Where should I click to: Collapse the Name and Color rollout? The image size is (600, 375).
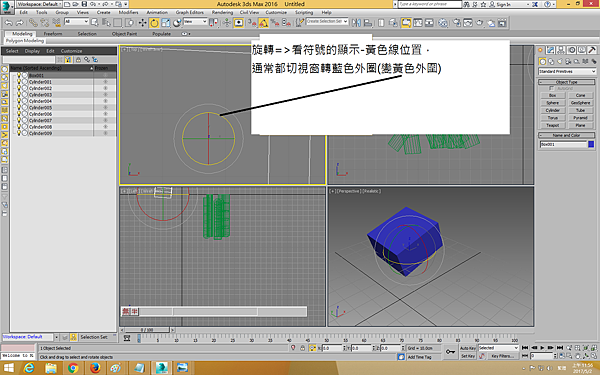tap(567, 135)
